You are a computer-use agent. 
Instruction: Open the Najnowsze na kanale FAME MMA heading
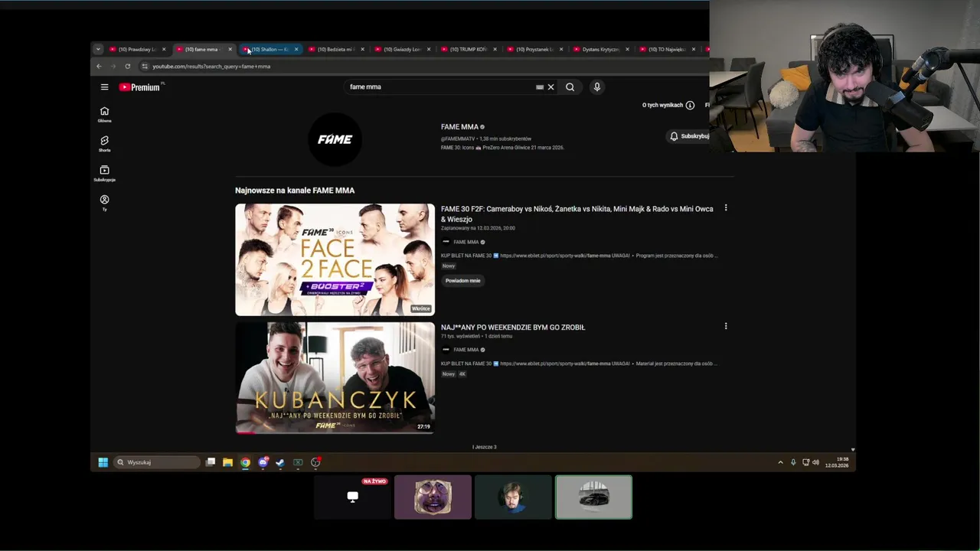tap(295, 191)
